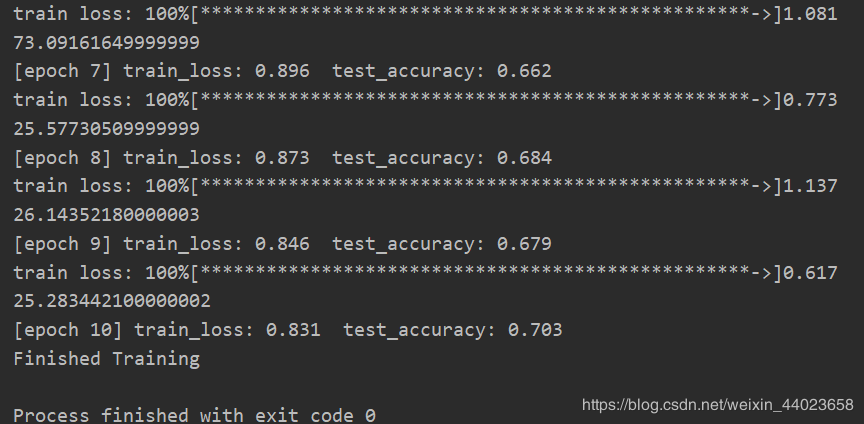Click the Finished Training line
The height and width of the screenshot is (424, 864).
(106, 358)
